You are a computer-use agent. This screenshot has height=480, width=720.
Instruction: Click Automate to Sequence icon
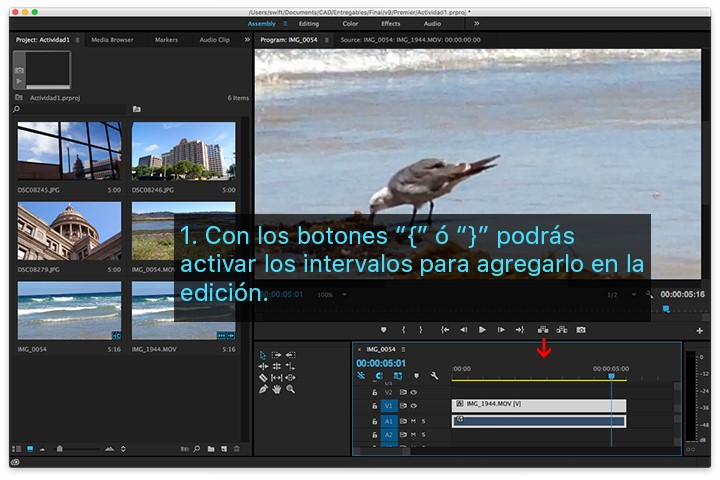[184, 449]
